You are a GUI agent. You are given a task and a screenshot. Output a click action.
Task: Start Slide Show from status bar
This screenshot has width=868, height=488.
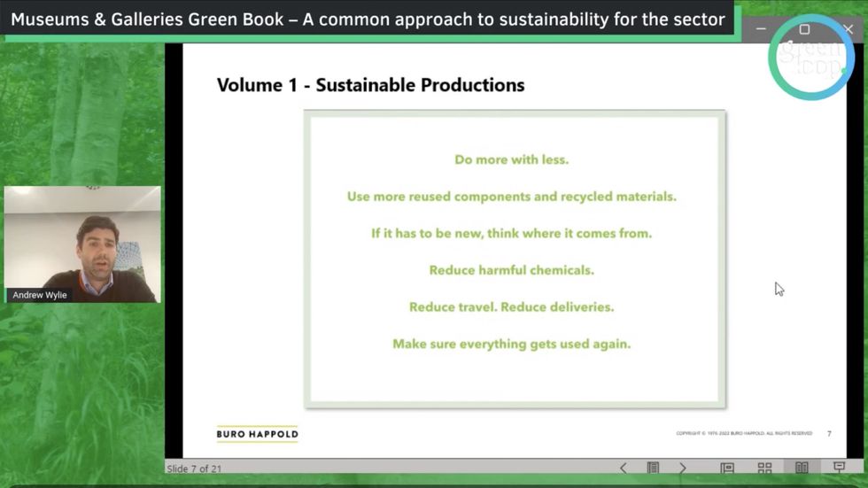coord(839,468)
